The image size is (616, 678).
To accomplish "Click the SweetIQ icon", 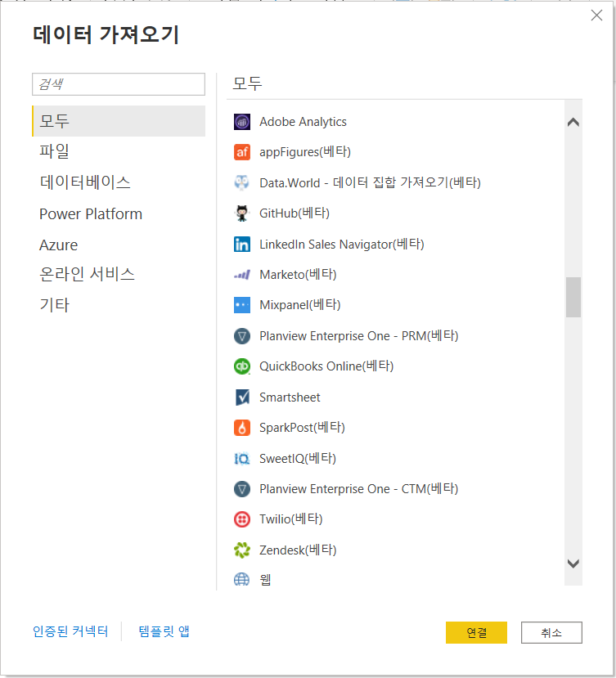I will point(242,458).
